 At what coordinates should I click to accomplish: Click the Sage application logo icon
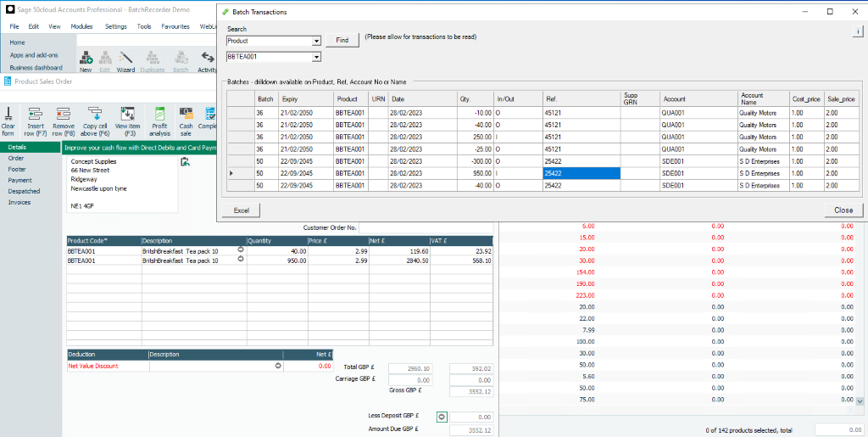point(8,10)
